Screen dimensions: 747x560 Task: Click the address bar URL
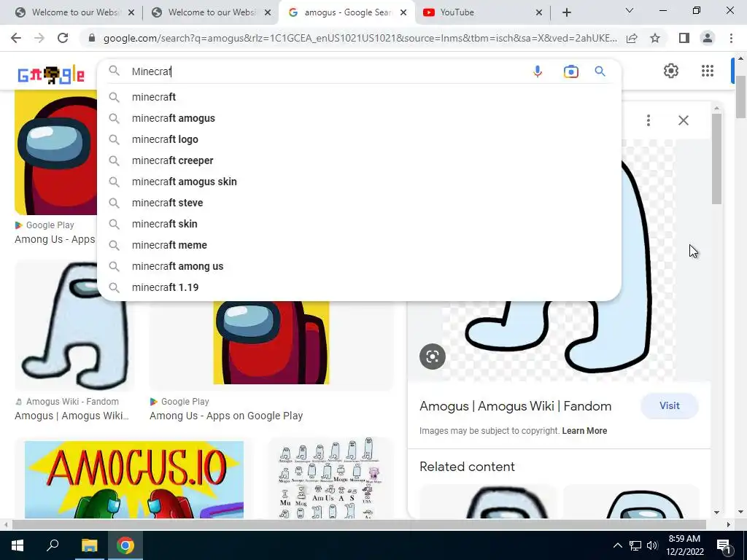click(360, 38)
